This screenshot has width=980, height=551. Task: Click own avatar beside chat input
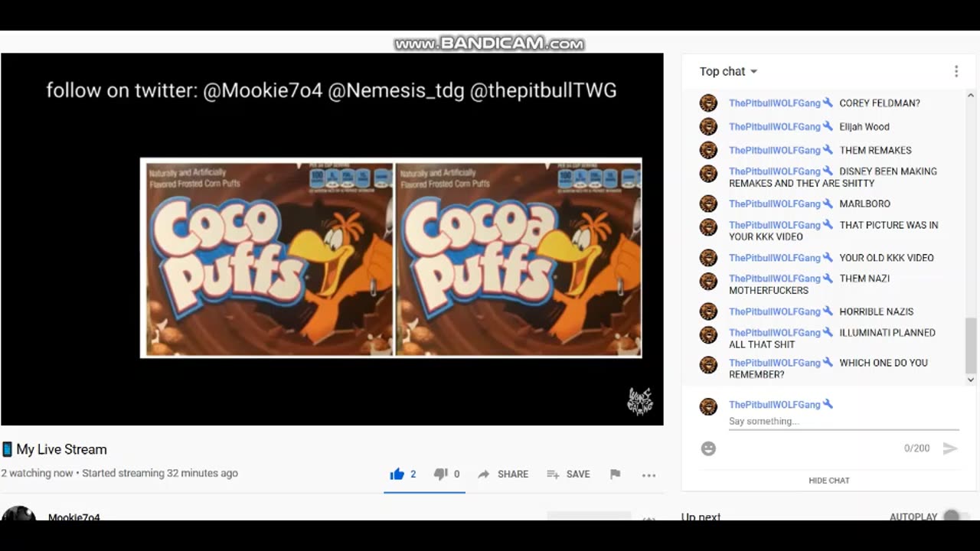(708, 406)
